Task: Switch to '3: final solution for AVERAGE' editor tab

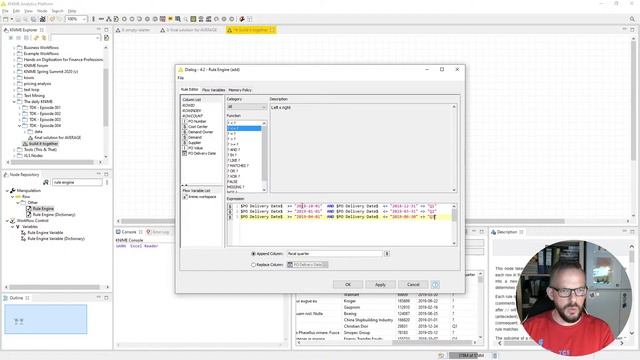Action: coord(188,30)
